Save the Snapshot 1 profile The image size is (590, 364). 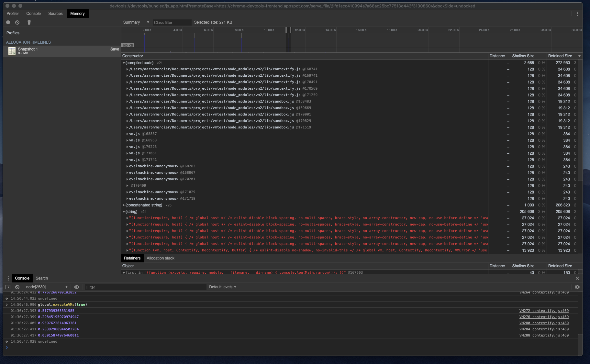click(115, 49)
